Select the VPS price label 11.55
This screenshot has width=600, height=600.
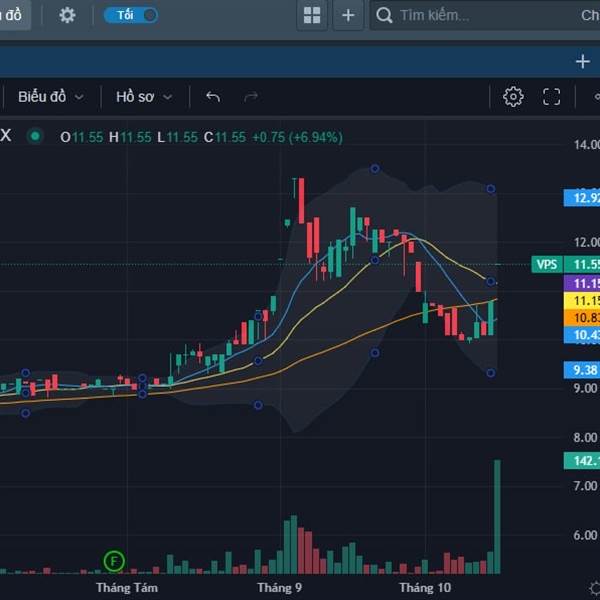pos(566,264)
